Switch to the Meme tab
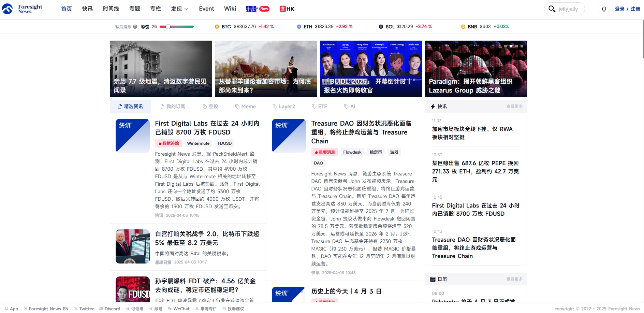 tap(246, 106)
